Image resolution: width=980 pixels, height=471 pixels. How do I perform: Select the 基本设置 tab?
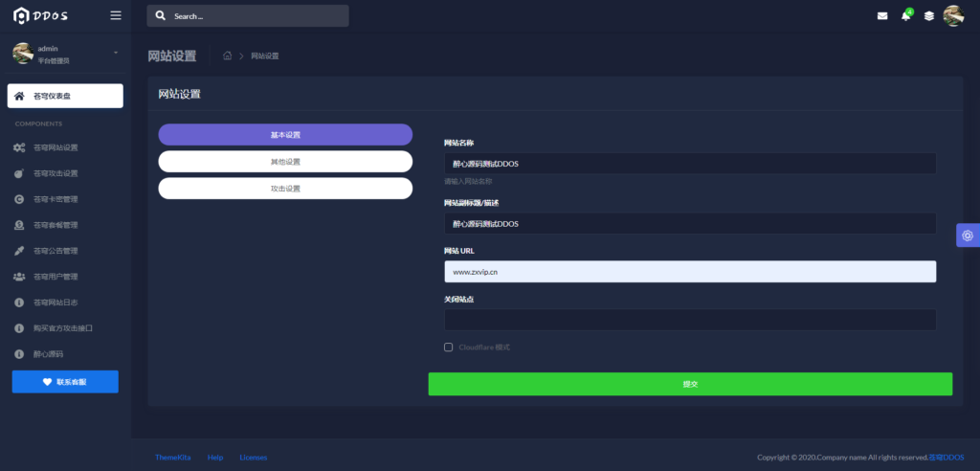tap(285, 135)
